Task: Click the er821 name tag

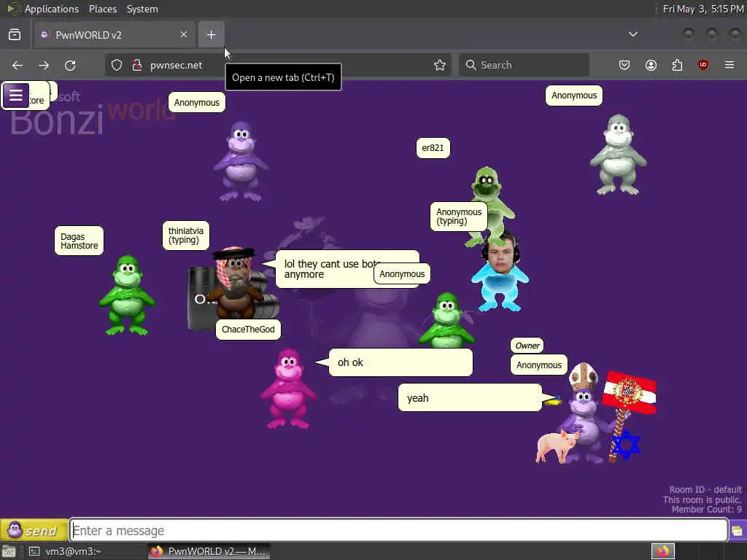Action: click(433, 148)
